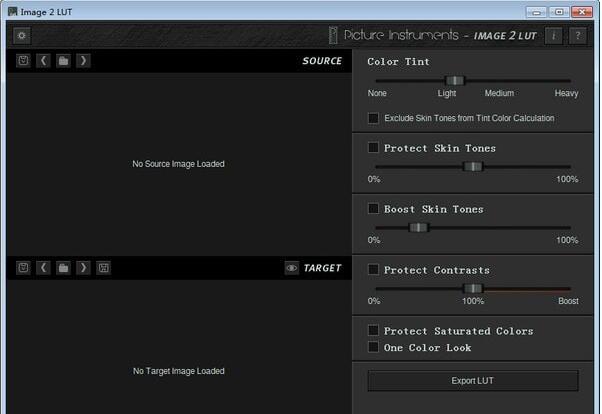Screen dimensions: 602x414
Task: Click the Boost label under Protect Contrasts
Action: click(568, 301)
